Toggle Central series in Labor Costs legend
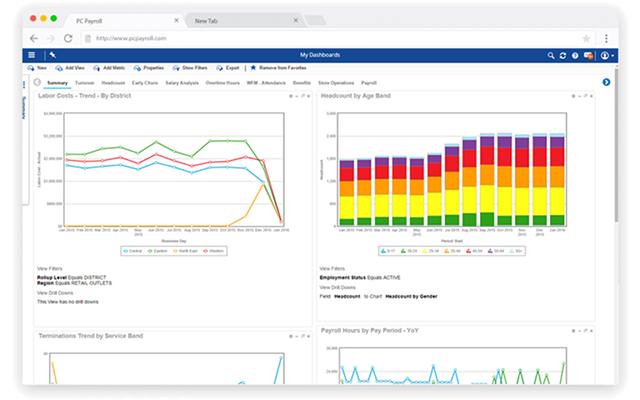 [x=133, y=251]
